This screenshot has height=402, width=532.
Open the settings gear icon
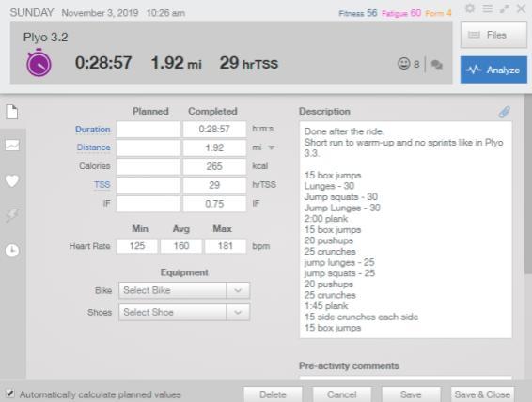pos(470,8)
